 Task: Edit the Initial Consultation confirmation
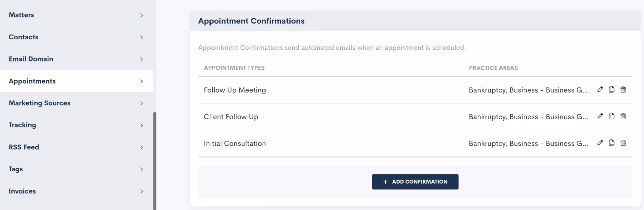(600, 143)
